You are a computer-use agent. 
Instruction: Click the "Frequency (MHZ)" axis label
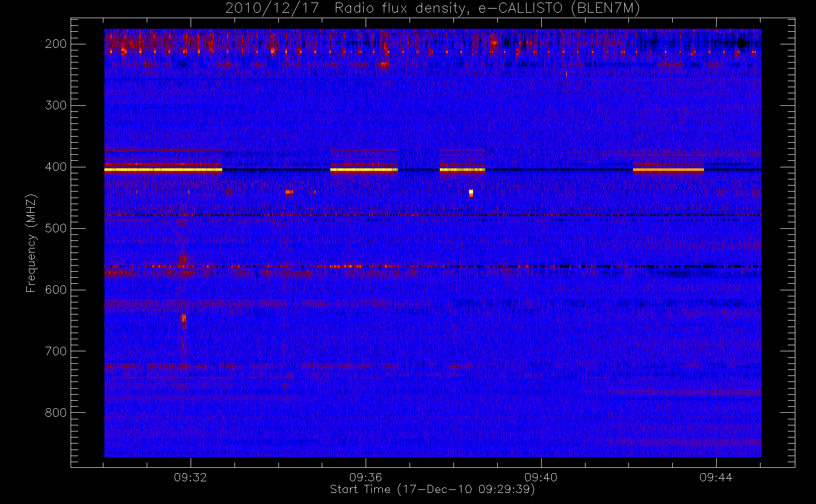pyautogui.click(x=31, y=243)
